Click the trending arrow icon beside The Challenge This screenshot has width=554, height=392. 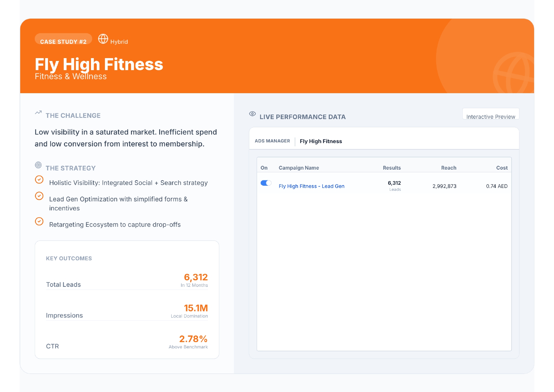tap(38, 112)
